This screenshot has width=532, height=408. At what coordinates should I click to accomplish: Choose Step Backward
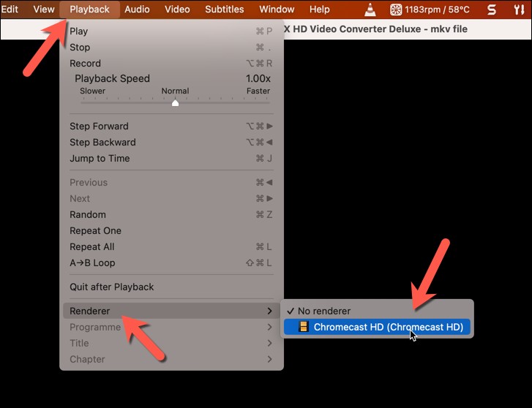pyautogui.click(x=171, y=142)
